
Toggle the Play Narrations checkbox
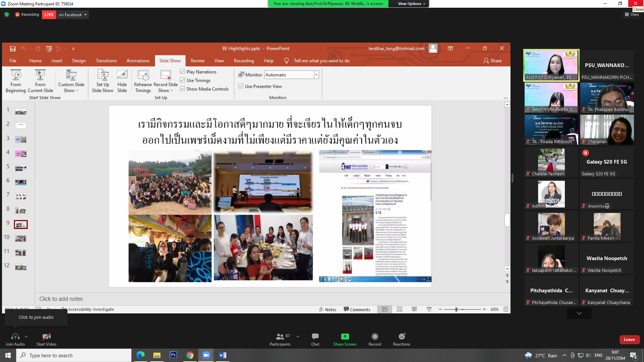tap(182, 72)
